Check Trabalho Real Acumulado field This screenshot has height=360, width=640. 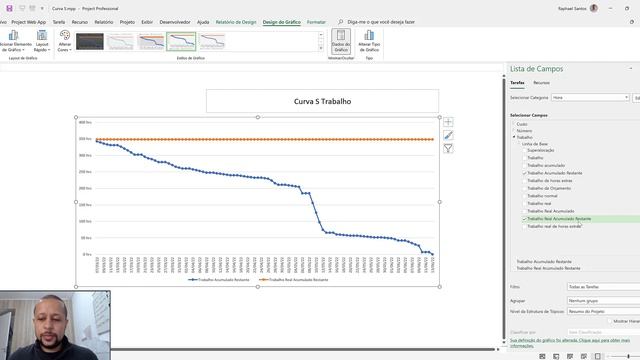pyautogui.click(x=524, y=211)
